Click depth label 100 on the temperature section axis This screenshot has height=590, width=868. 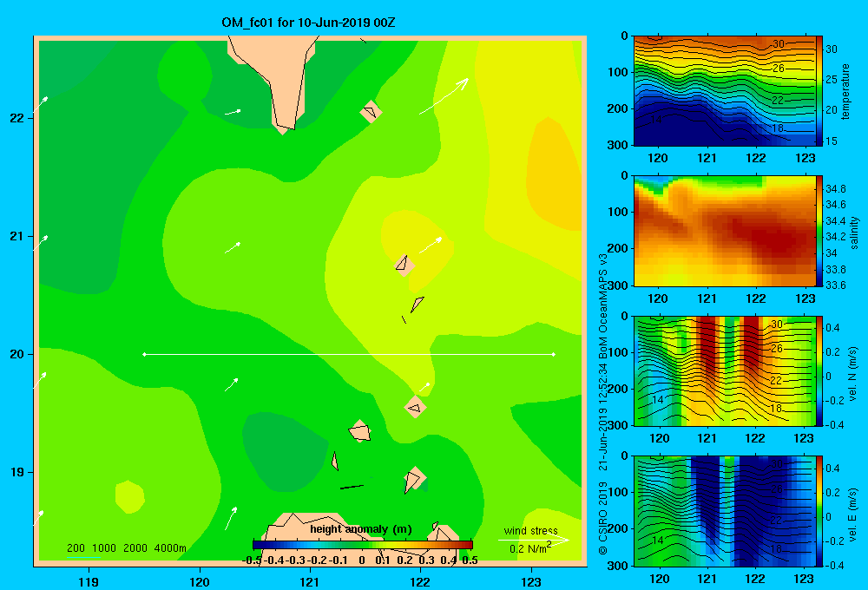coord(619,72)
